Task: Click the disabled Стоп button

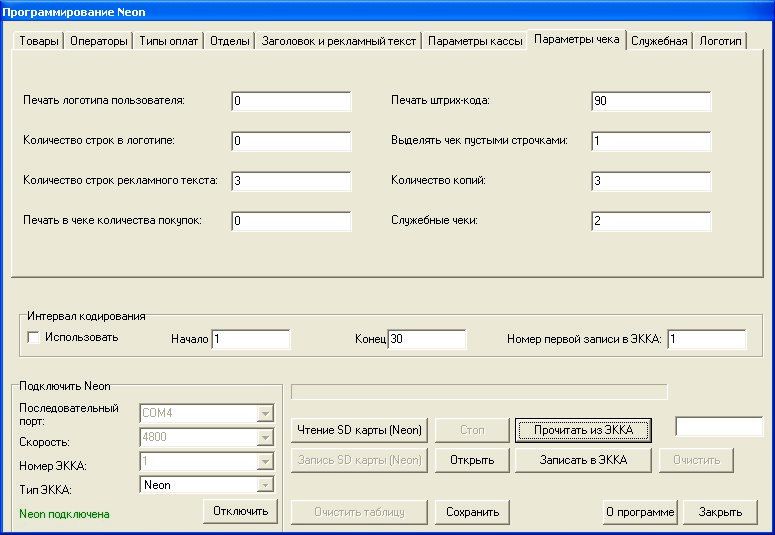Action: click(x=472, y=430)
